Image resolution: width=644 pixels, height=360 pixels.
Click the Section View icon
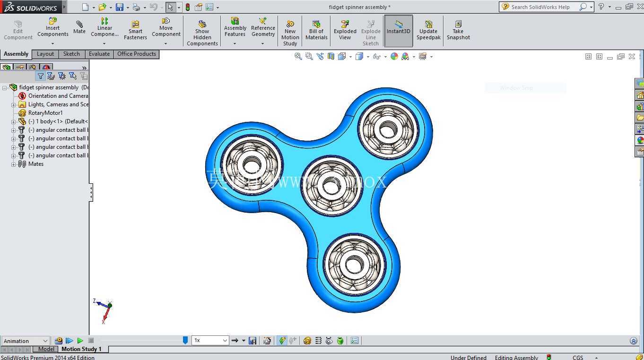tap(331, 56)
